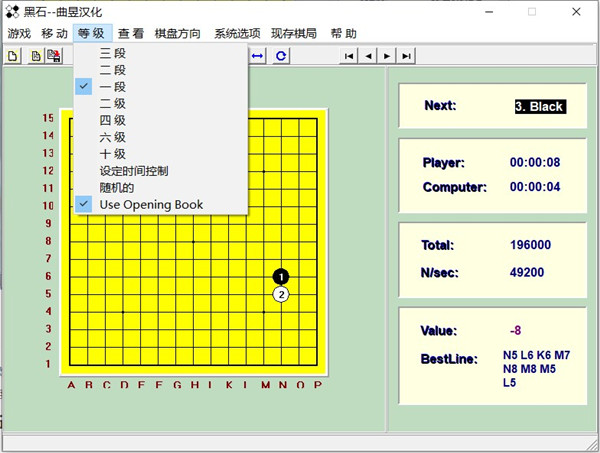Click the circular rotate board icon

click(282, 56)
